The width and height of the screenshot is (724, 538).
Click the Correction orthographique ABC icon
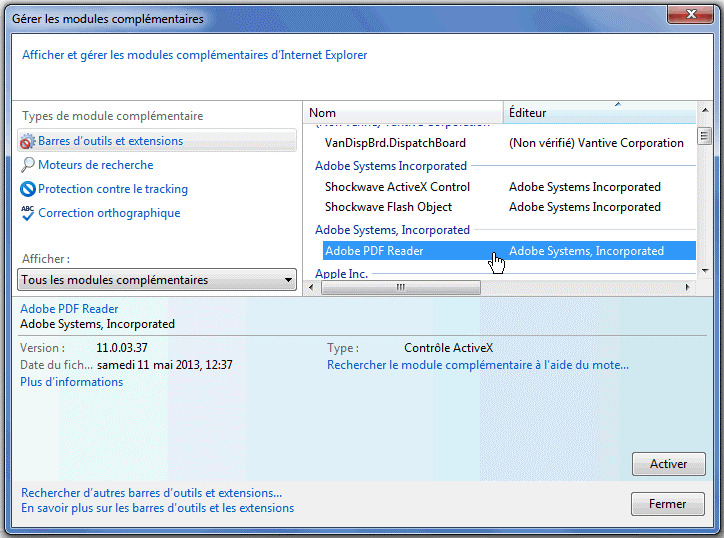point(28,213)
